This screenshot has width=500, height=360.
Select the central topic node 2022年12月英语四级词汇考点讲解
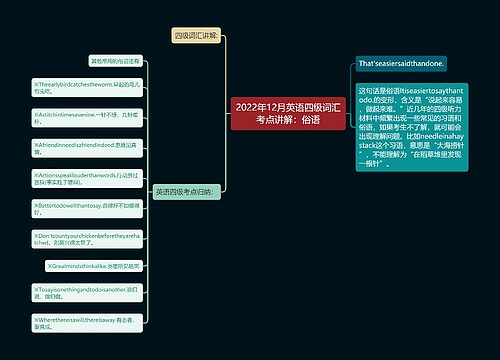click(288, 113)
